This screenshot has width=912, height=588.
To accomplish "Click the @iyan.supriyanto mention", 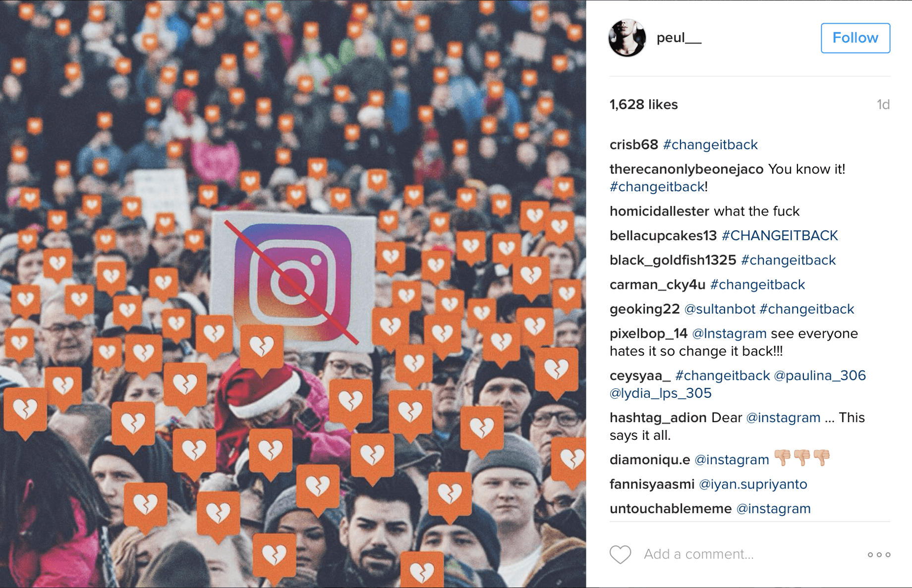I will (x=752, y=484).
